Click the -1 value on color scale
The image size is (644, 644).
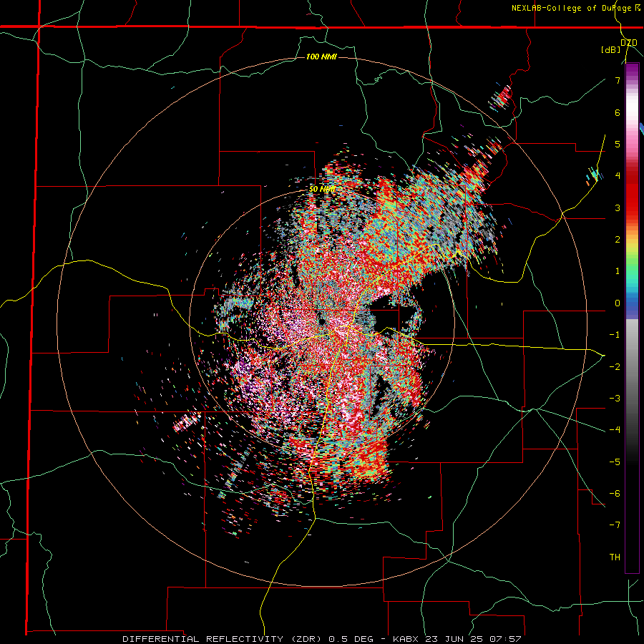point(615,335)
